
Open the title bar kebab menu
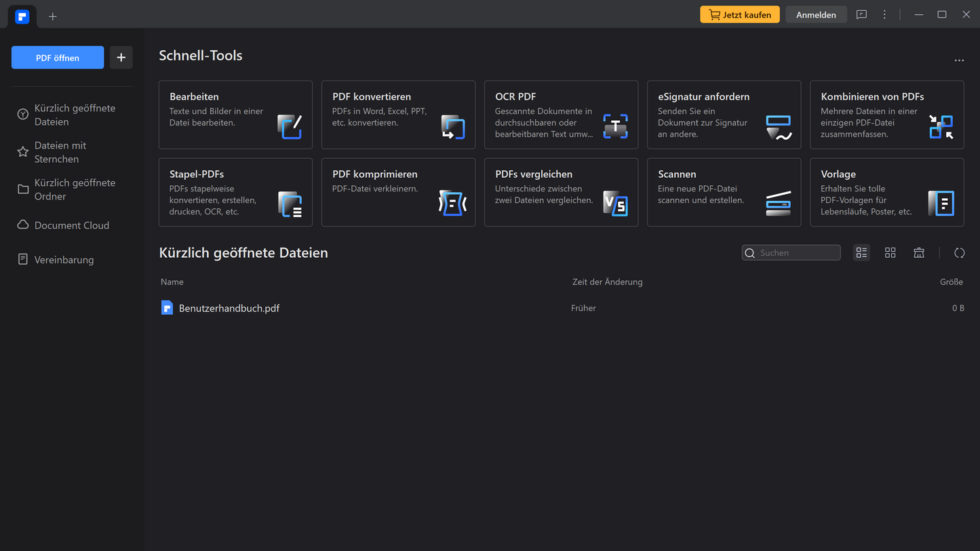[884, 14]
